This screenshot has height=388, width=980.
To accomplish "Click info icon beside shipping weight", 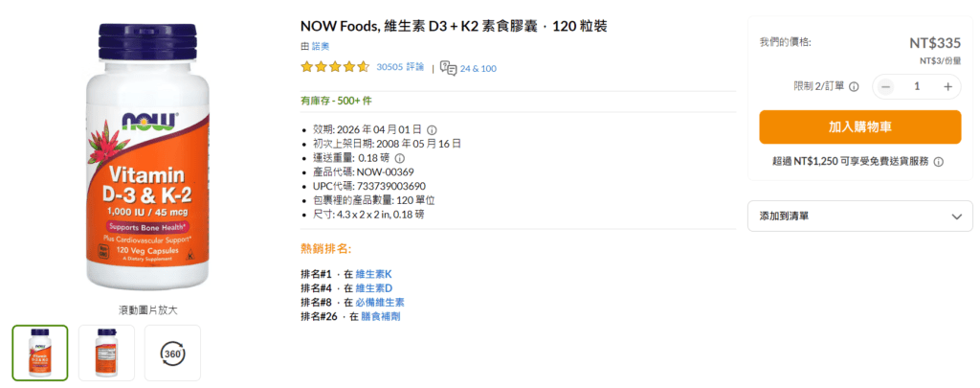I will coord(400,158).
